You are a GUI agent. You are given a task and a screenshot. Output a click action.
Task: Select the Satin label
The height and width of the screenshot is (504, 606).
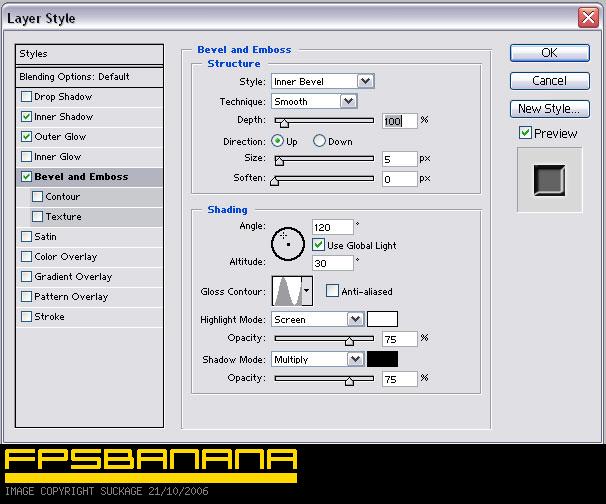point(45,237)
